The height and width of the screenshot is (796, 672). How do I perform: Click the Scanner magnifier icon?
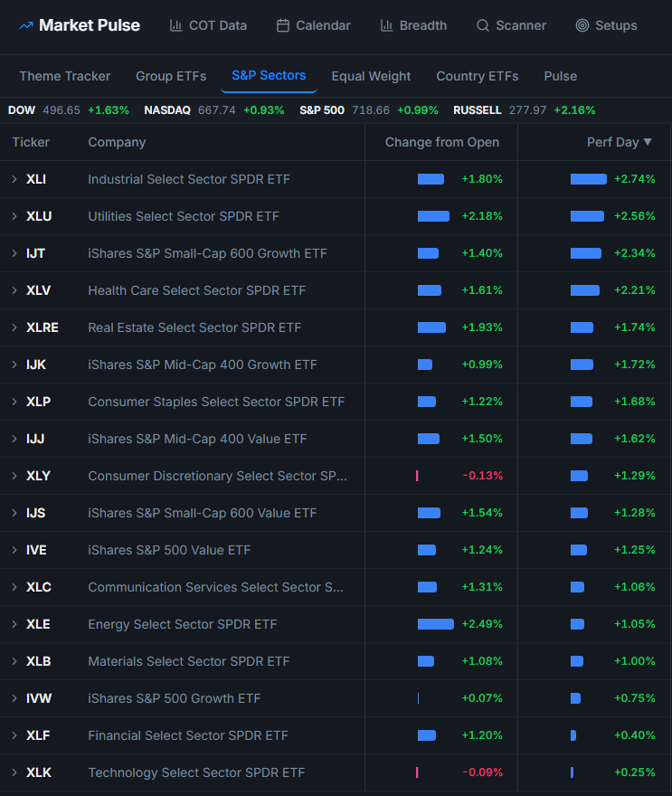tap(483, 25)
